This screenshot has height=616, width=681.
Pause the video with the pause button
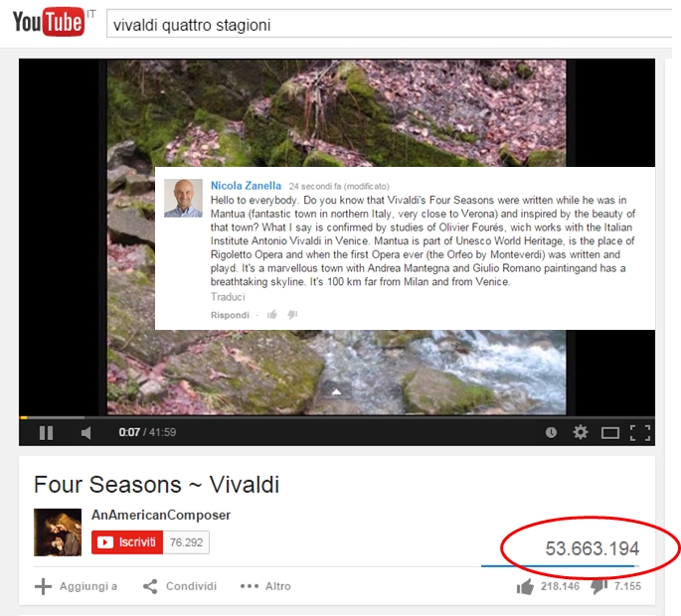46,432
